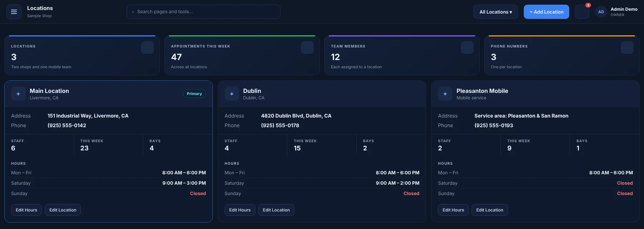Click the Admin Demo user name
Image resolution: width=644 pixels, height=229 pixels.
coord(624,9)
